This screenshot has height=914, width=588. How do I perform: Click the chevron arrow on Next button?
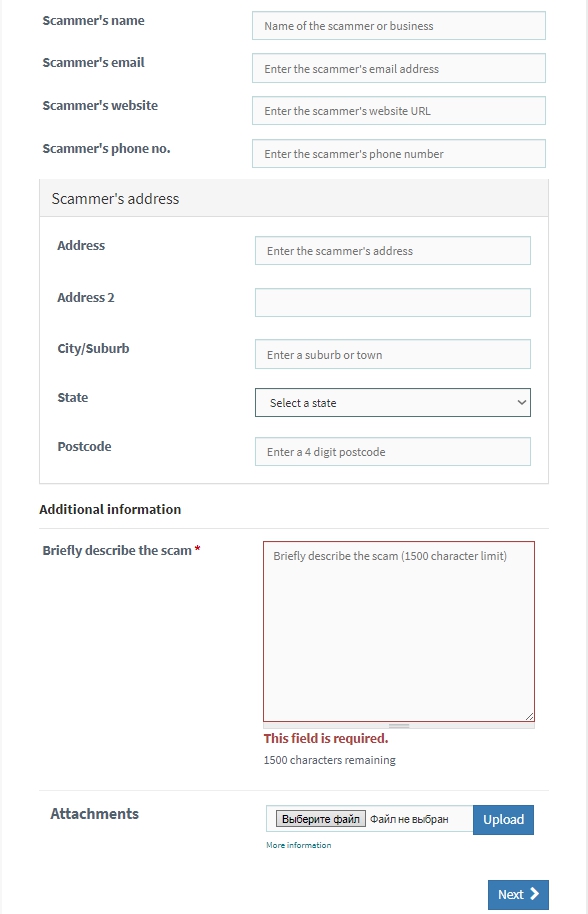(534, 894)
